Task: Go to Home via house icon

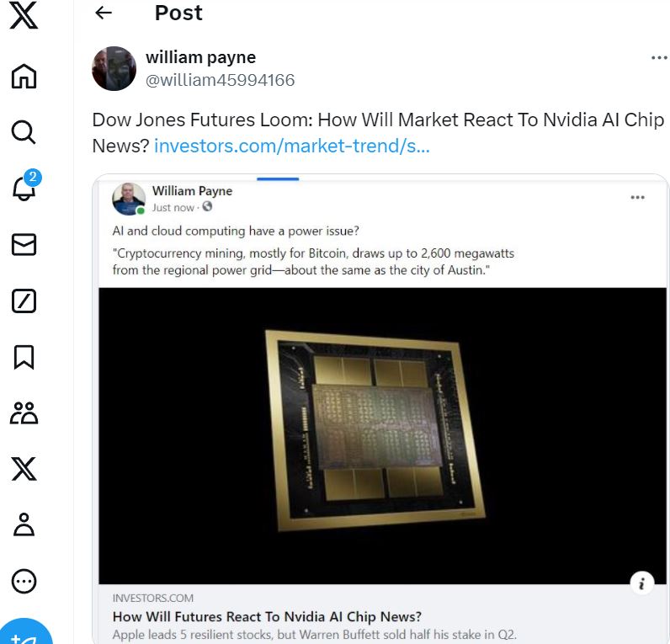Action: click(24, 76)
